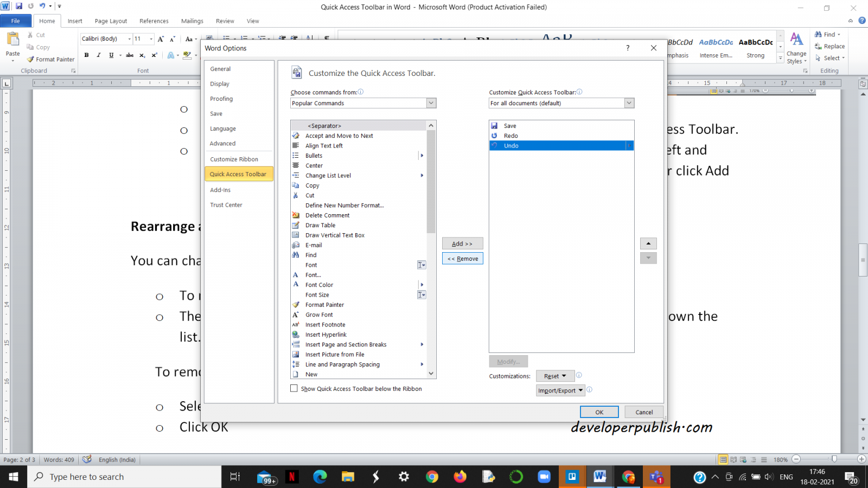Screen dimensions: 868x488
Task: Click the move-up arrow beside the commands list
Action: [x=648, y=243]
